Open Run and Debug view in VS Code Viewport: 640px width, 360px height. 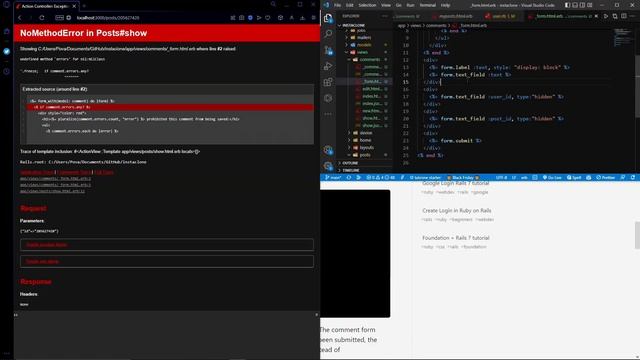(328, 66)
